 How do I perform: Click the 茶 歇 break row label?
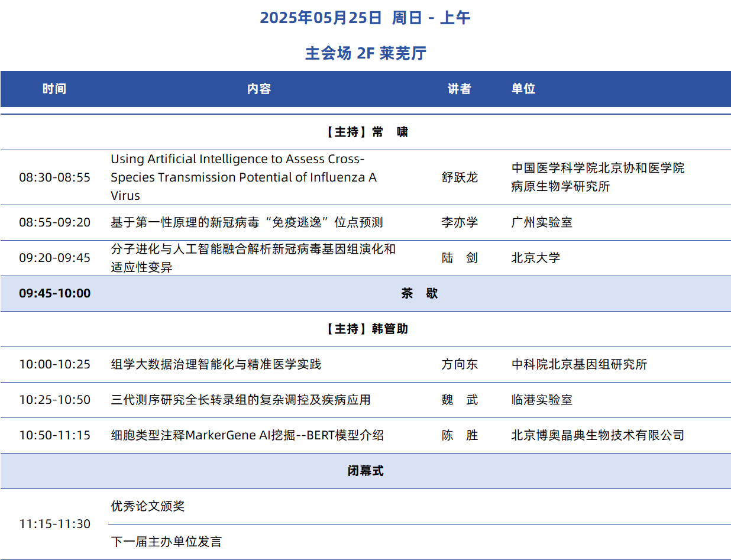tap(419, 293)
